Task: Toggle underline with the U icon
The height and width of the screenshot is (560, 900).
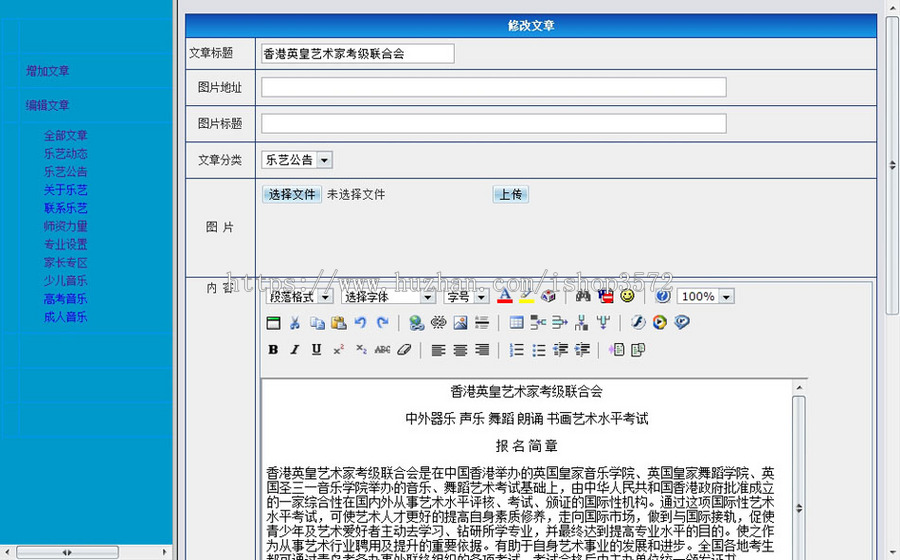Action: (x=316, y=350)
